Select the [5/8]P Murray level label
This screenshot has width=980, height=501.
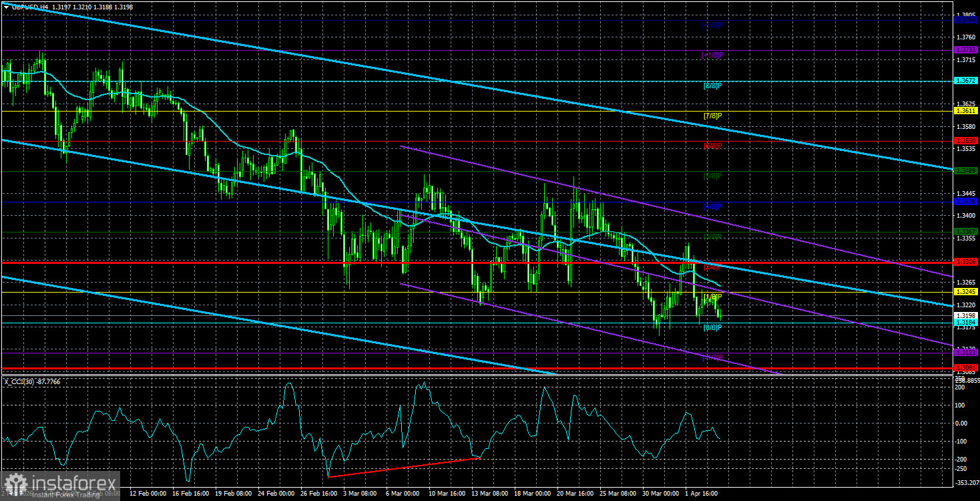[713, 176]
